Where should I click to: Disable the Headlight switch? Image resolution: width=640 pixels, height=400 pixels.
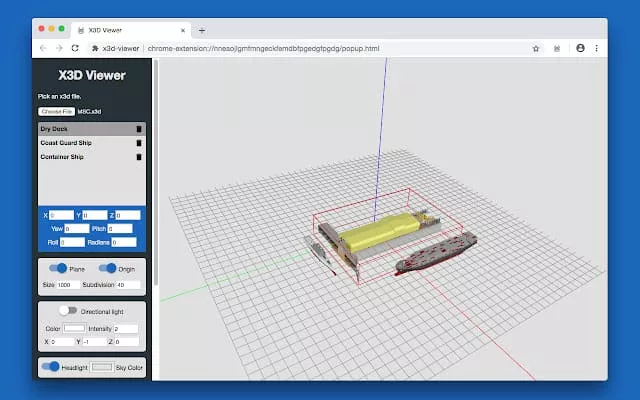(x=50, y=367)
